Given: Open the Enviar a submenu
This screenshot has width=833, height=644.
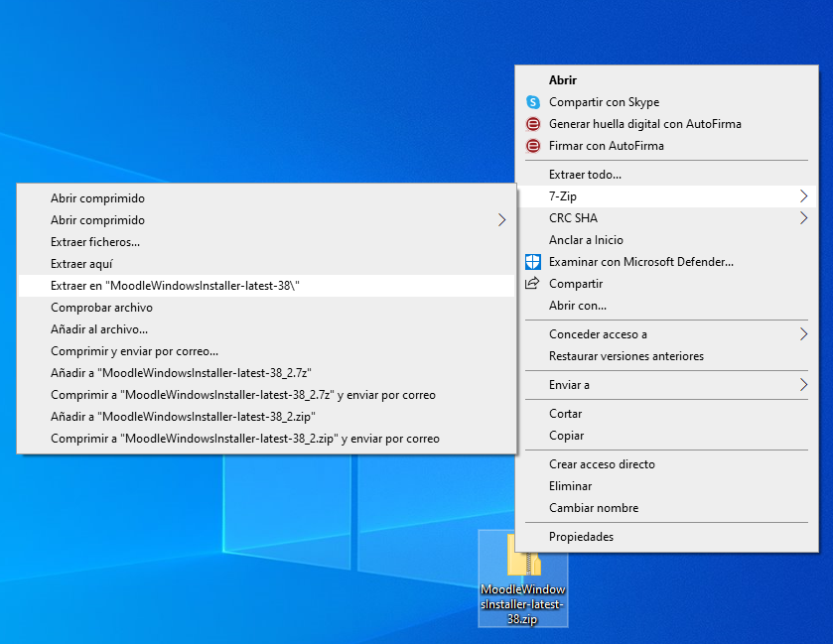Looking at the screenshot, I should click(x=802, y=385).
